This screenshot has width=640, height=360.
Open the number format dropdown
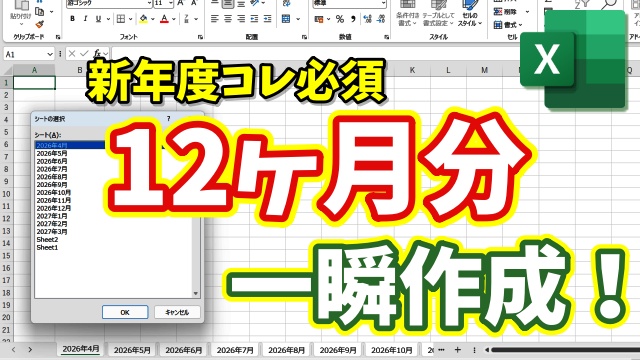coord(383,3)
